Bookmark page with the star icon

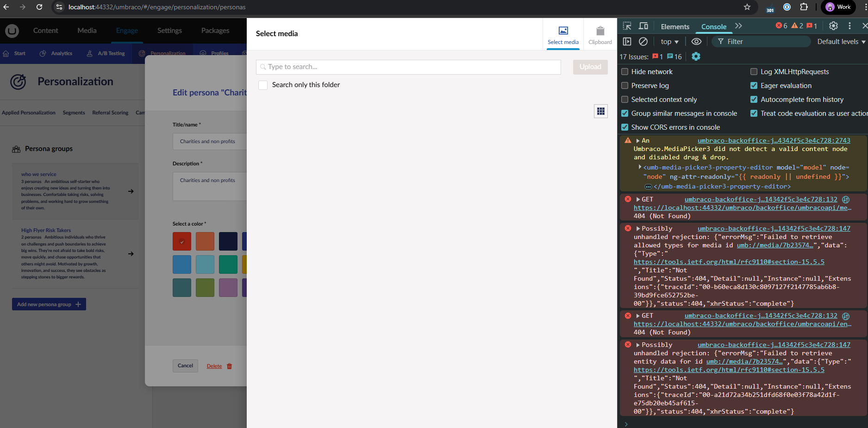[x=747, y=7]
